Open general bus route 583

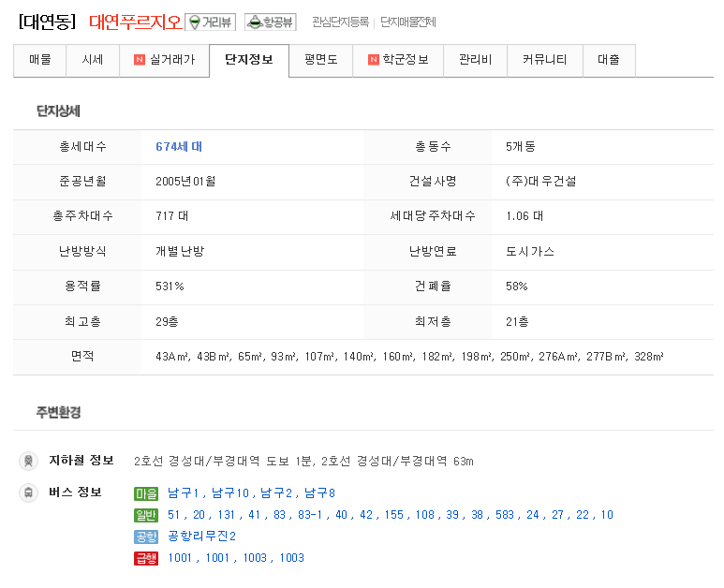505,515
